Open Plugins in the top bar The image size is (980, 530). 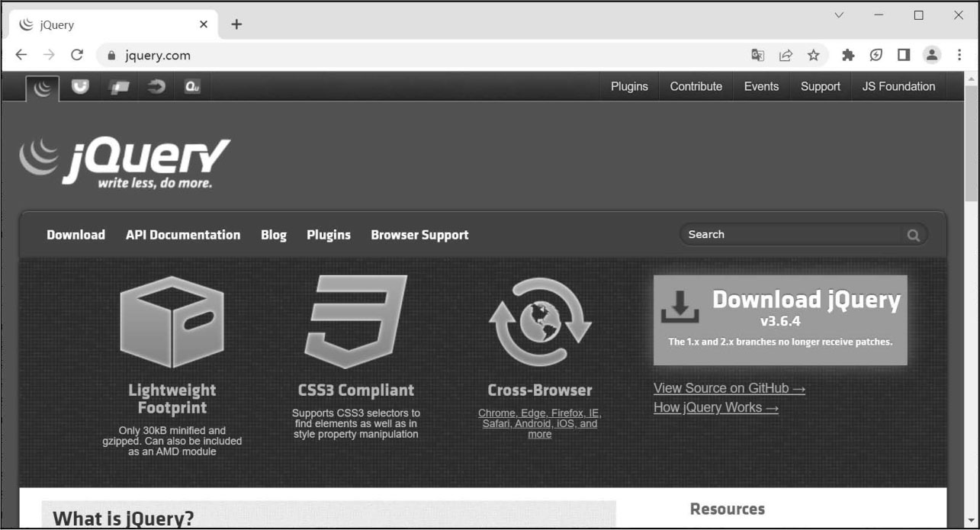629,87
